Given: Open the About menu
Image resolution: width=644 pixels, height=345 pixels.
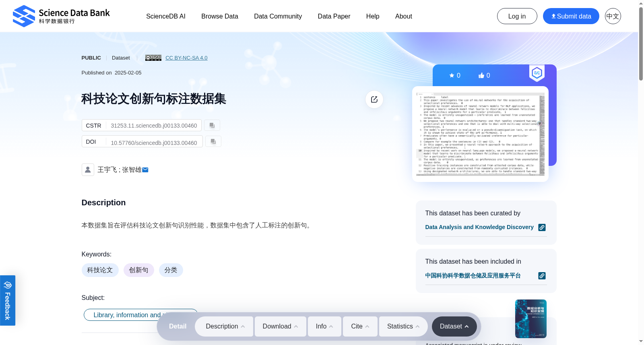Looking at the screenshot, I should 404,16.
